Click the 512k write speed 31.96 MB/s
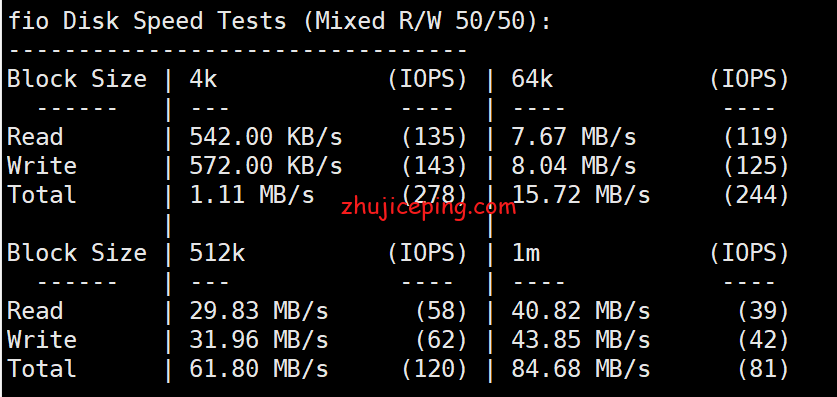 pyautogui.click(x=259, y=340)
